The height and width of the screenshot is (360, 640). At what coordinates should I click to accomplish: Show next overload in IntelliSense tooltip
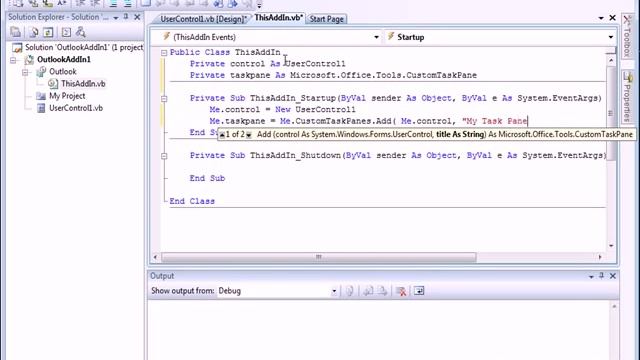point(249,135)
